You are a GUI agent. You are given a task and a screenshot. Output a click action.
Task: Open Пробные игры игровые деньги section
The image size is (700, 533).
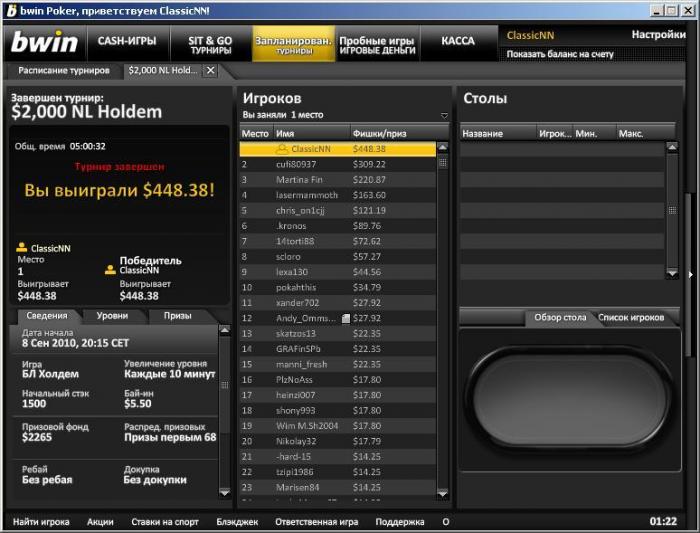377,45
